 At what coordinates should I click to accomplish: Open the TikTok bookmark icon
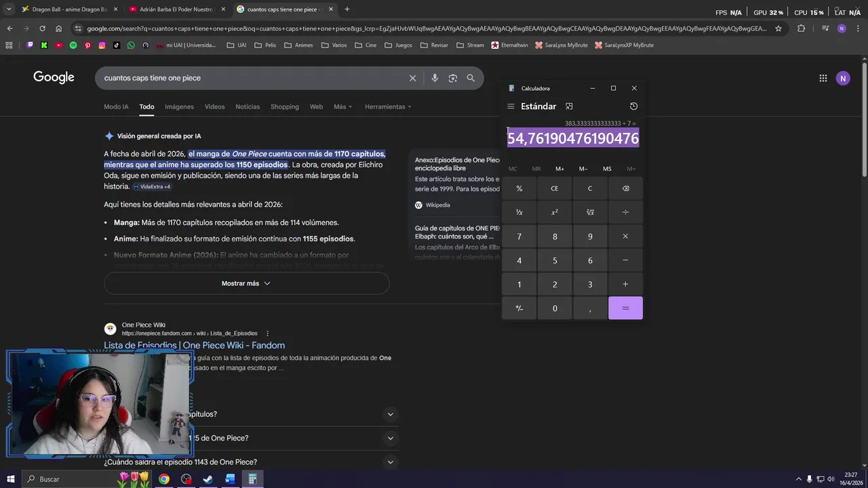[x=117, y=45]
